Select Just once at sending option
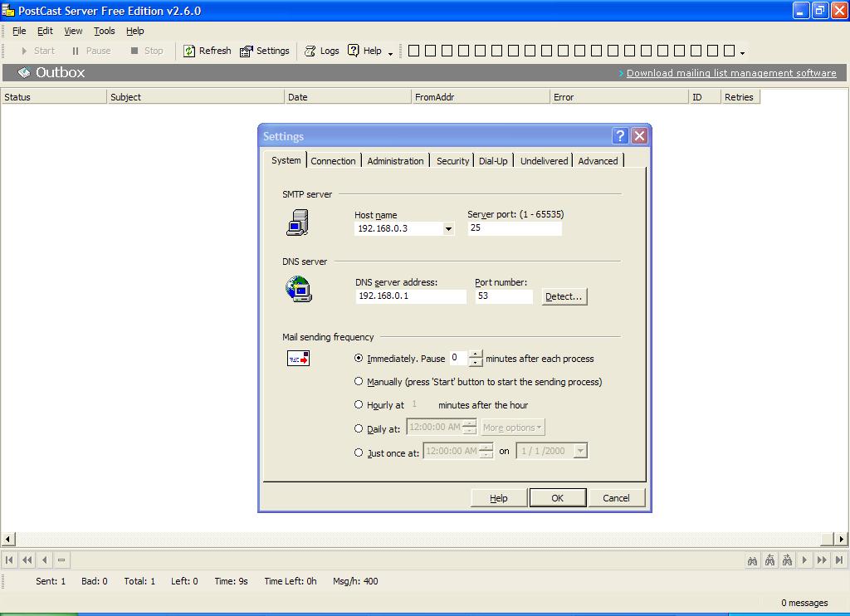850x616 pixels. click(359, 452)
